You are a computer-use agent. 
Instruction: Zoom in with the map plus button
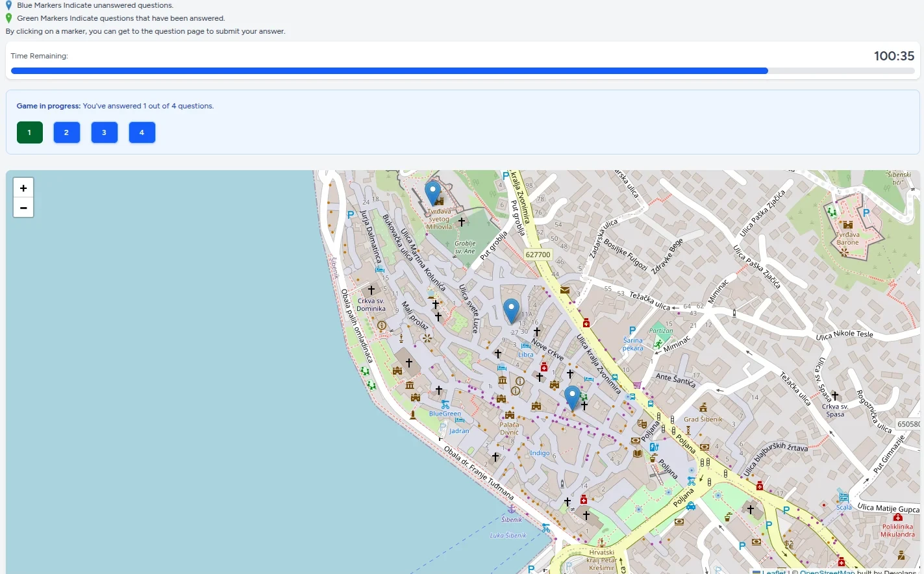pos(23,188)
